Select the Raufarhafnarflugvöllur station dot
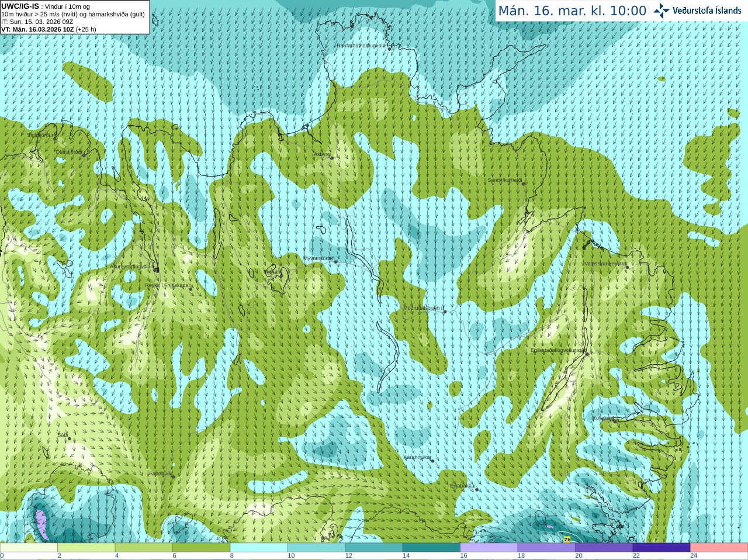The height and width of the screenshot is (560, 748). [x=389, y=49]
